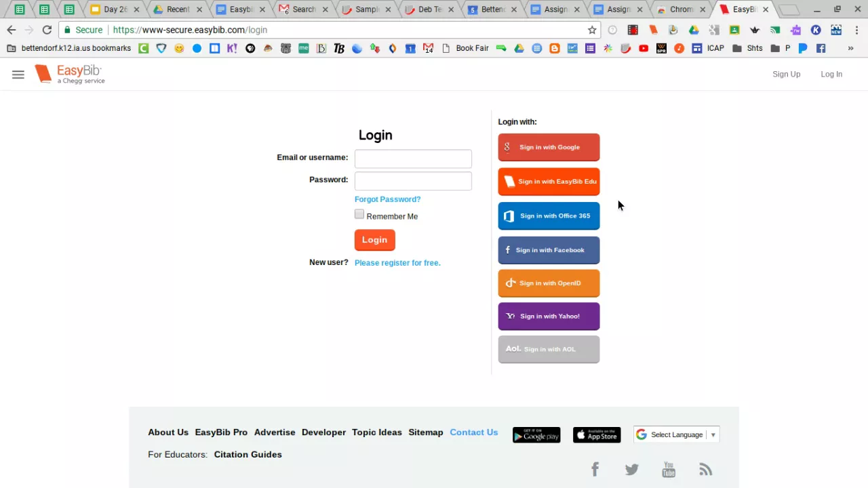Screen dimensions: 868x488
Task: Sign in with AOL
Action: coord(549,350)
